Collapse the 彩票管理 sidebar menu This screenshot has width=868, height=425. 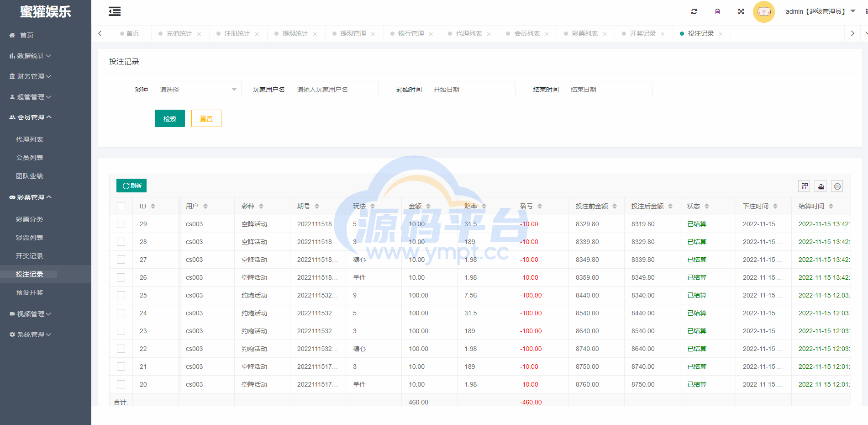tap(46, 197)
